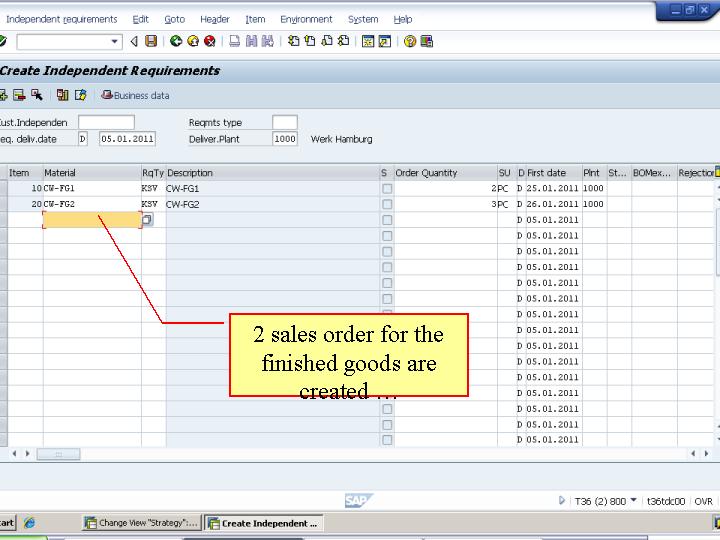Click the horizontal scrollbar thumb under the table
The height and width of the screenshot is (540, 720).
click(58, 454)
